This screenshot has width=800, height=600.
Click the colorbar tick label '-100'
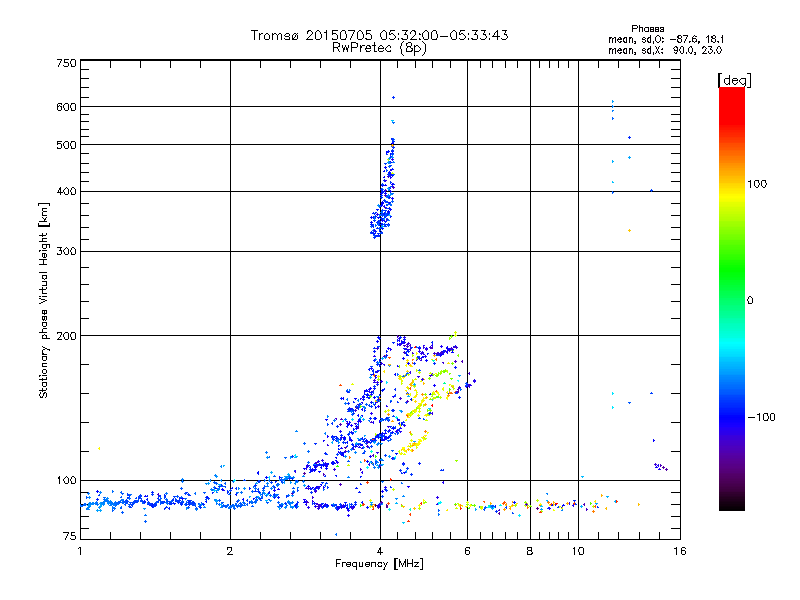[761, 417]
